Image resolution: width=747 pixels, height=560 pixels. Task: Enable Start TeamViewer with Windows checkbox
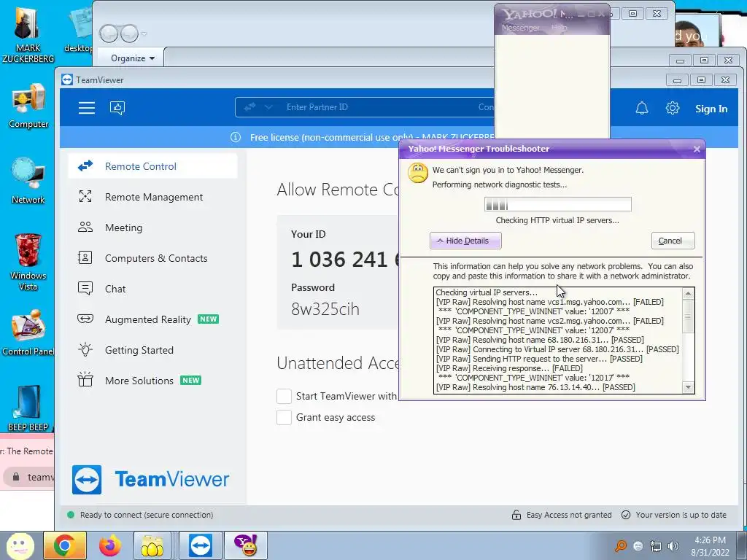pos(284,396)
